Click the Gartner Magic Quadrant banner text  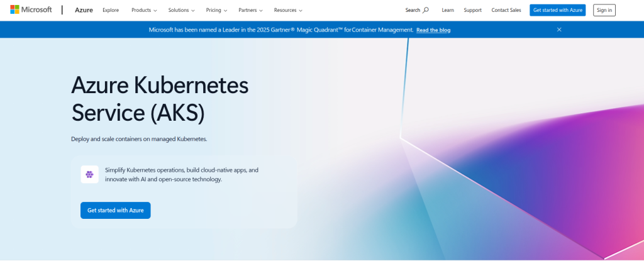(281, 30)
